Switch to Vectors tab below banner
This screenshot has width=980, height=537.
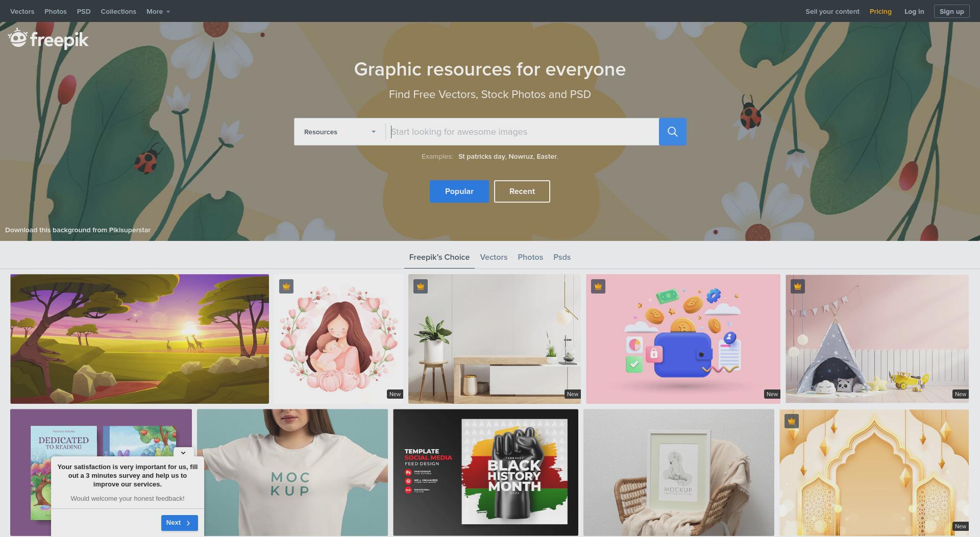coord(494,257)
